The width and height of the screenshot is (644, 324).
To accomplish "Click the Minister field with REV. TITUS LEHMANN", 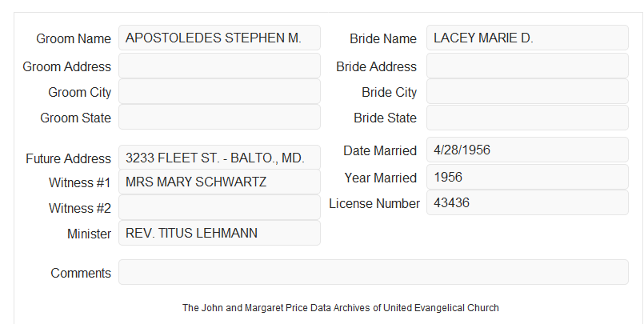I will click(219, 233).
